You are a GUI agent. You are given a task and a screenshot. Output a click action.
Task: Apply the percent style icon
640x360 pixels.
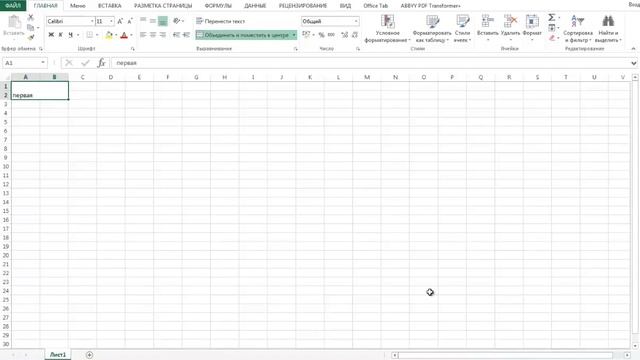coord(321,35)
